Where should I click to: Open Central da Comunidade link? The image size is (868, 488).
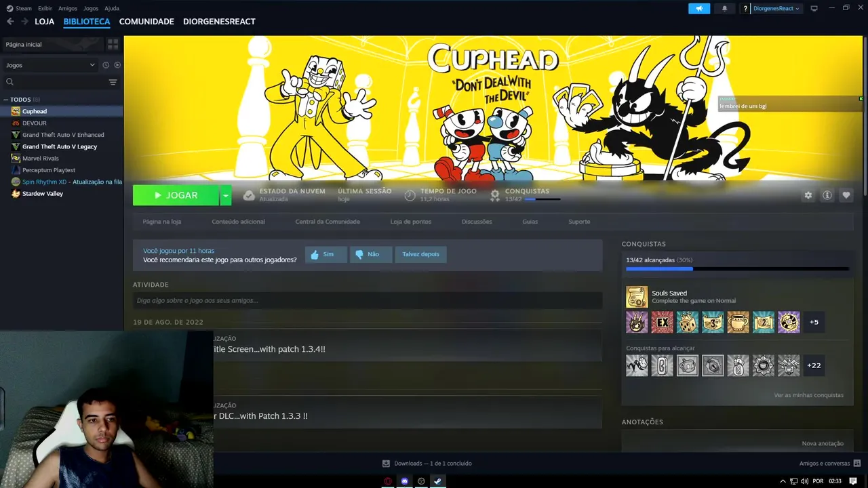tap(328, 222)
